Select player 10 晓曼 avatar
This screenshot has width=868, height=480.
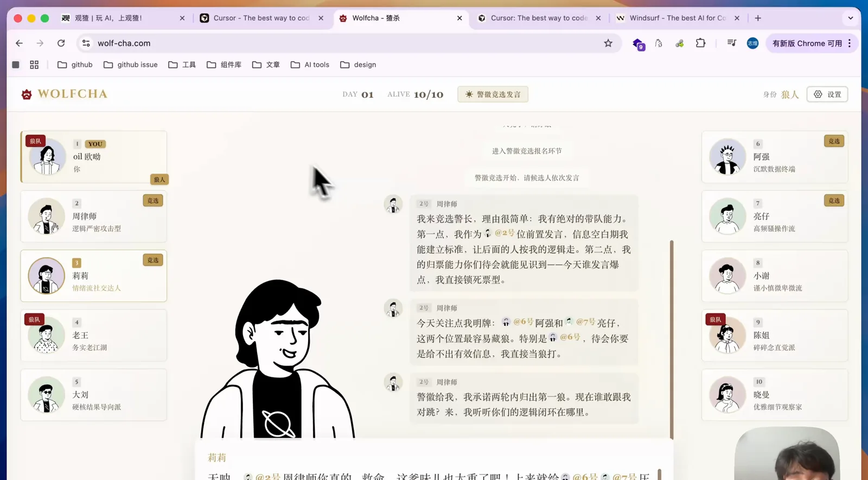[727, 395]
